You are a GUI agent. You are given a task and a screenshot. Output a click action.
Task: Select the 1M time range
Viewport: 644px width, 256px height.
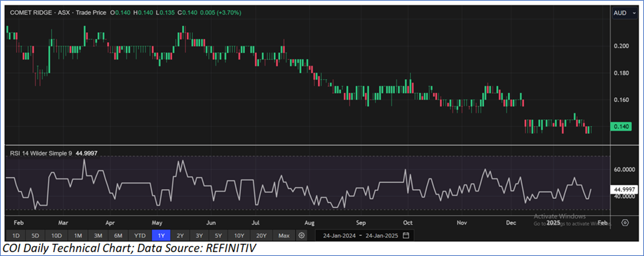(x=78, y=235)
